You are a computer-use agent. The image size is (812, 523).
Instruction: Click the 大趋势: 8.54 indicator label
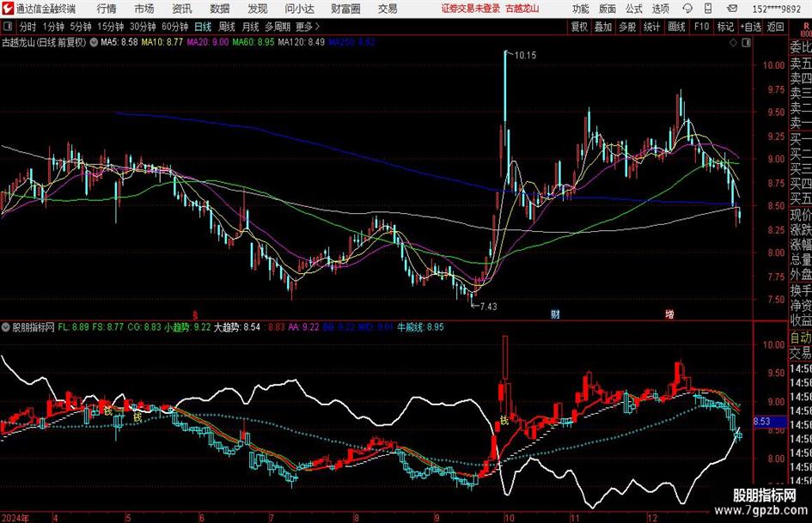pyautogui.click(x=237, y=327)
